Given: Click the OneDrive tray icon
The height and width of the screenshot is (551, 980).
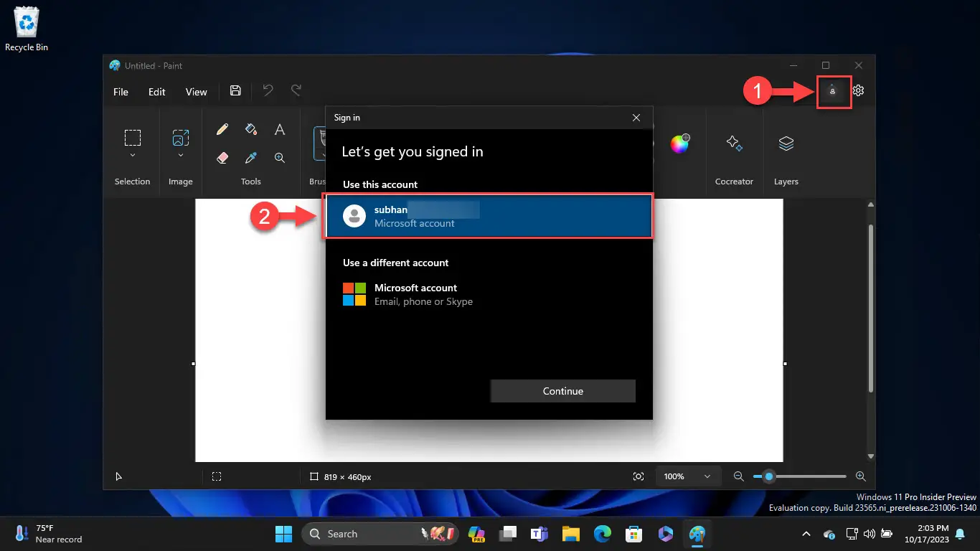Looking at the screenshot, I should pos(829,534).
